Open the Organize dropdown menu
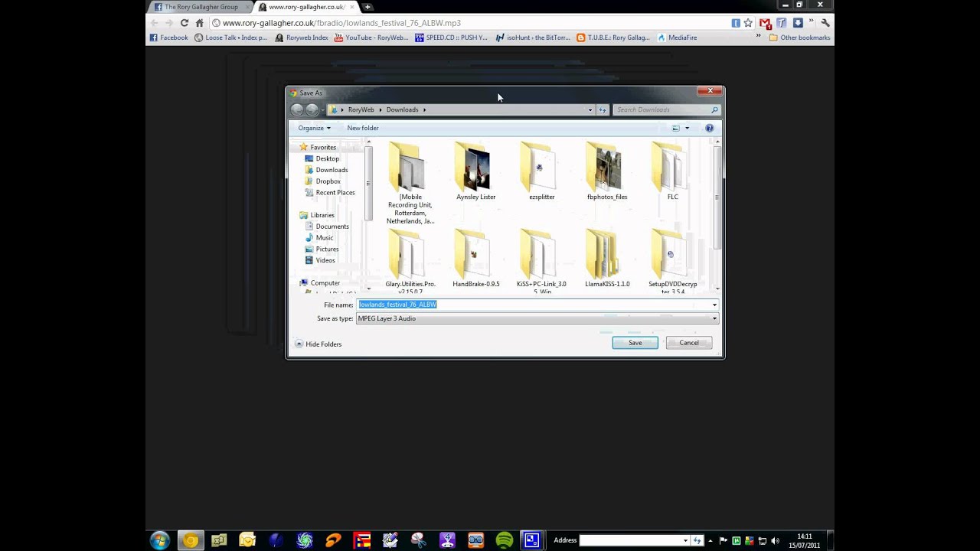Screen dimensions: 980x551 click(x=314, y=128)
